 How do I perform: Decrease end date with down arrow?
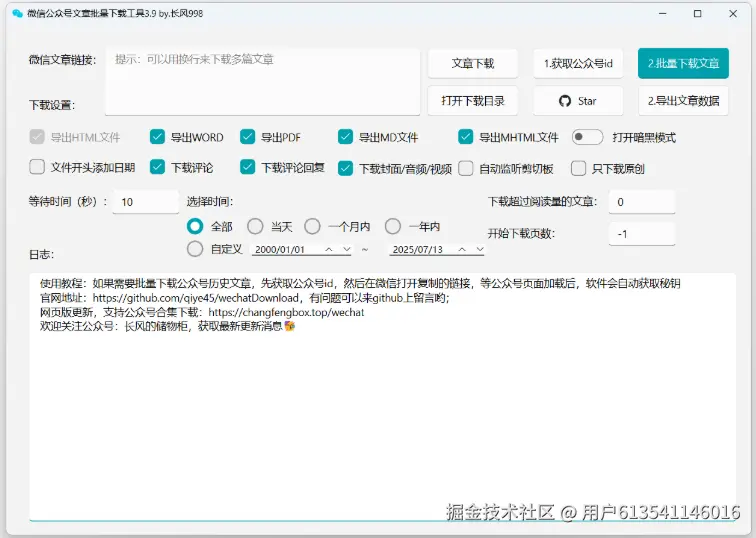click(480, 249)
